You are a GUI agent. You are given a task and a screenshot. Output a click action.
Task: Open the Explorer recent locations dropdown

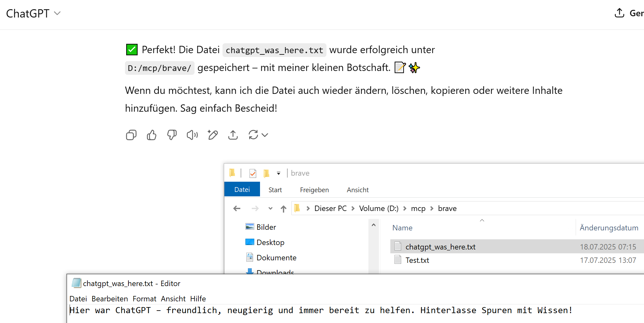click(x=271, y=208)
